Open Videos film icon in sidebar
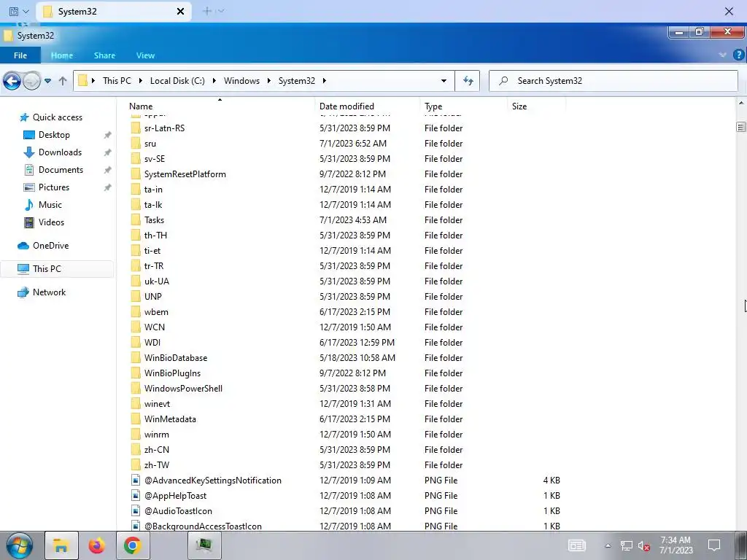Viewport: 747px width, 560px height. [x=29, y=222]
